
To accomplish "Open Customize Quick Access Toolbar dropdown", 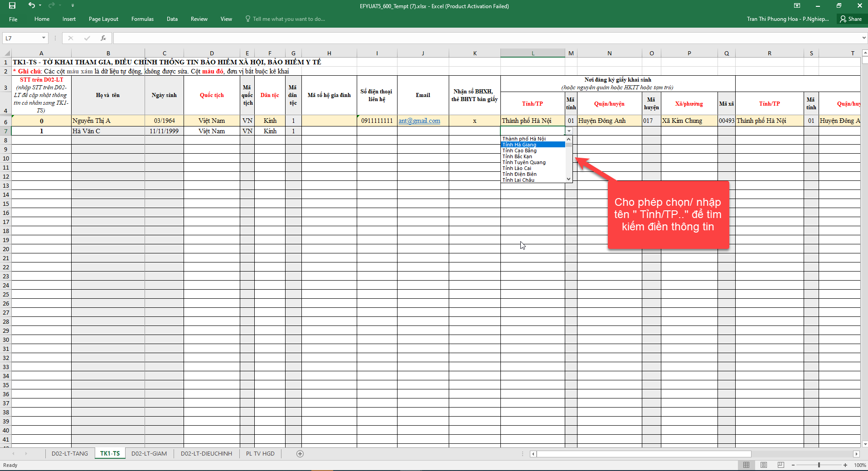I will pos(73,5).
